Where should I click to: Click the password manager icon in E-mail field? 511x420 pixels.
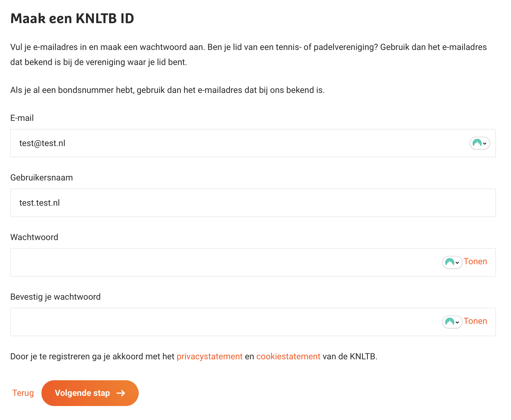tap(477, 143)
